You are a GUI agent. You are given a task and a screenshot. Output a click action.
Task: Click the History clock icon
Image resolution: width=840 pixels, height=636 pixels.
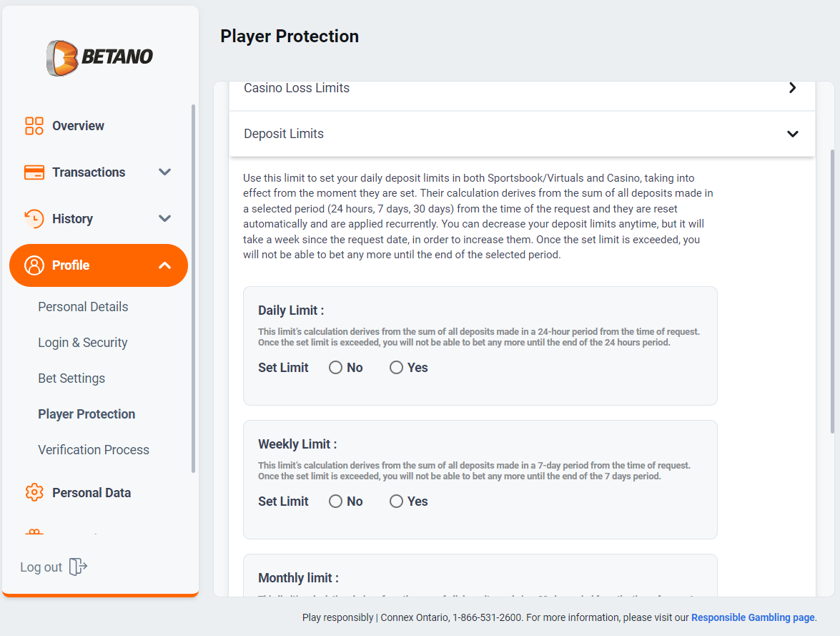point(34,219)
